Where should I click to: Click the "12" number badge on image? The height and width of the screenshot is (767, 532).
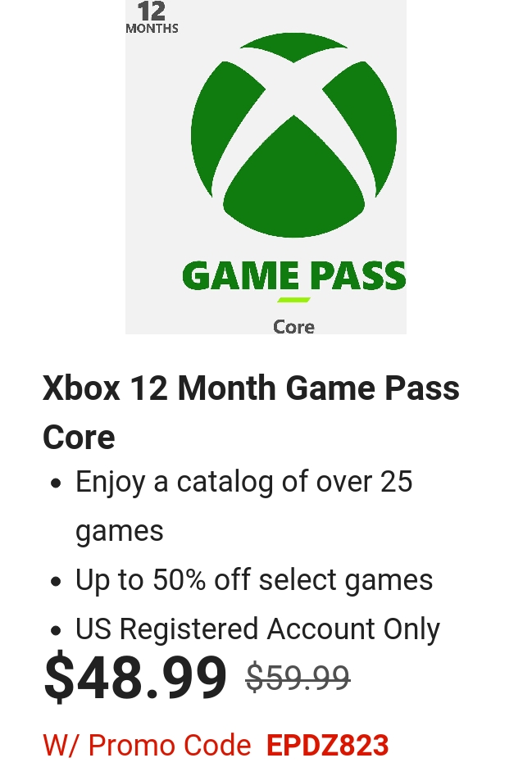(152, 11)
